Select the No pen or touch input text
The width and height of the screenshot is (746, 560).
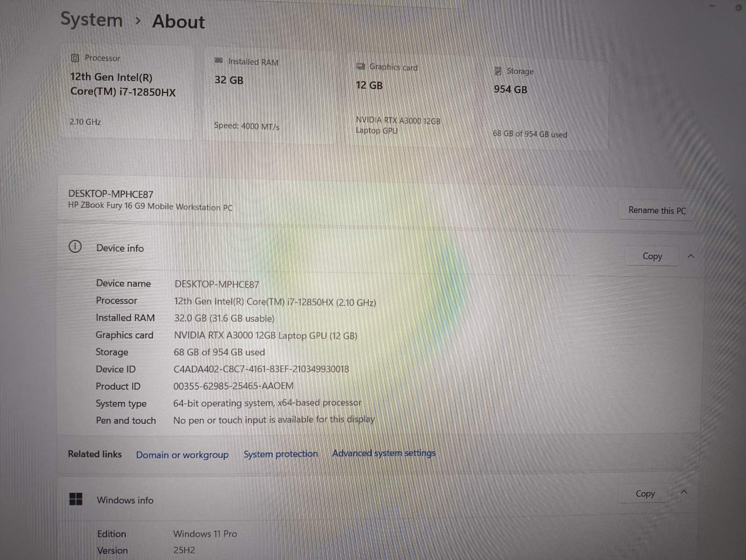click(x=274, y=420)
